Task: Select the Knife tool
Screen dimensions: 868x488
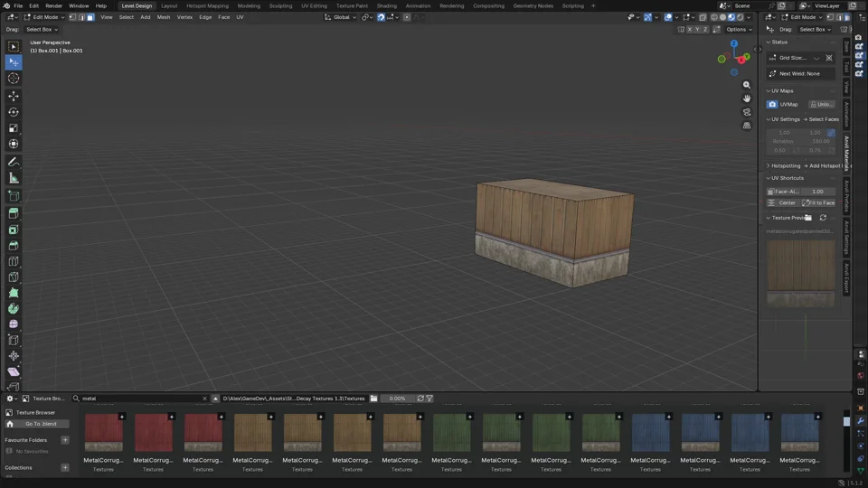Action: (x=14, y=277)
